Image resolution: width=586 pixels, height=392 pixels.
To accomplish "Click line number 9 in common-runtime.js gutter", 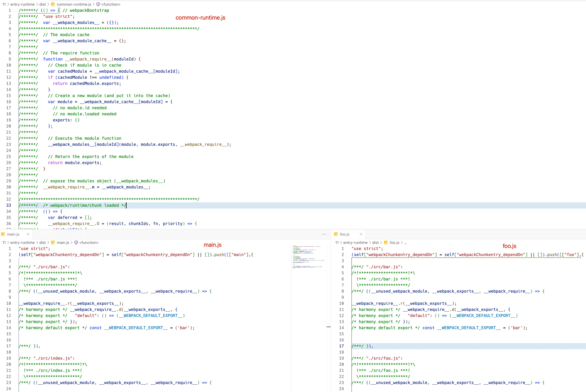I will tap(10, 59).
